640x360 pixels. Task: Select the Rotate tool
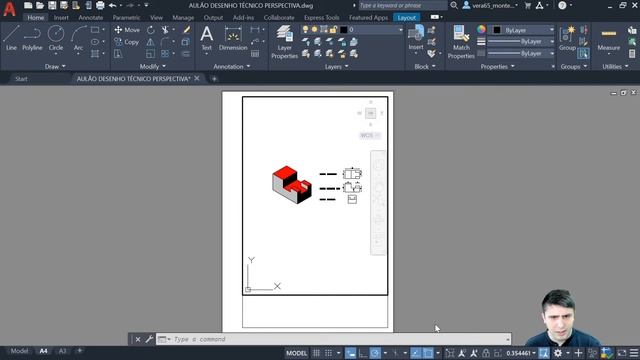(x=151, y=30)
